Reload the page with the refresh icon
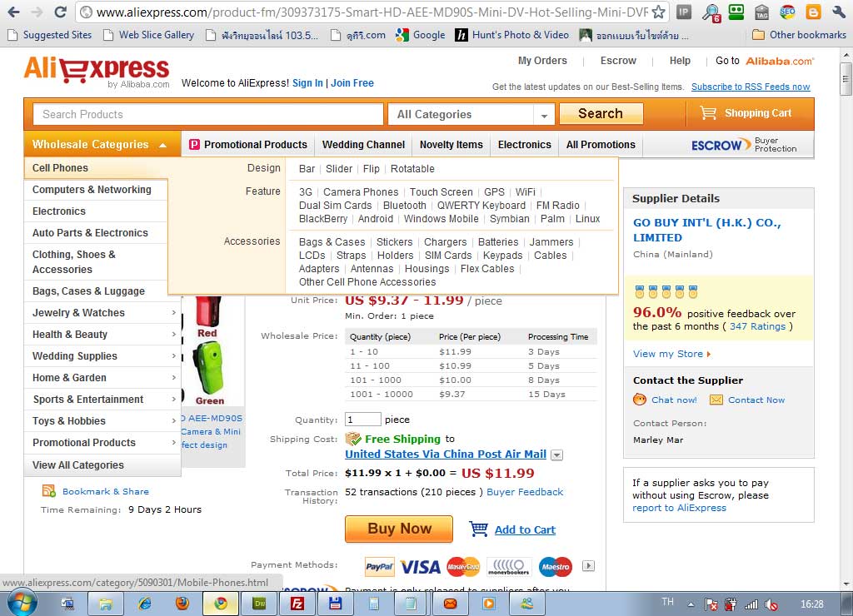 (x=60, y=12)
